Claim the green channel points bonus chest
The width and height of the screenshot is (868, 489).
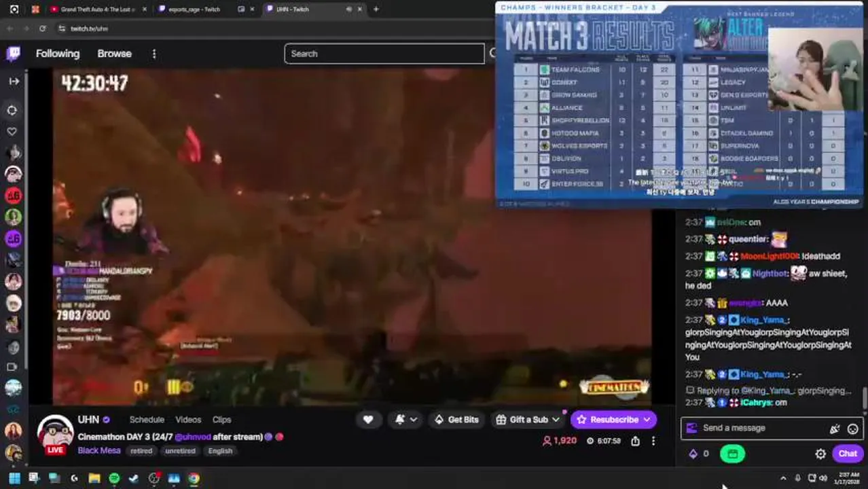(x=732, y=454)
